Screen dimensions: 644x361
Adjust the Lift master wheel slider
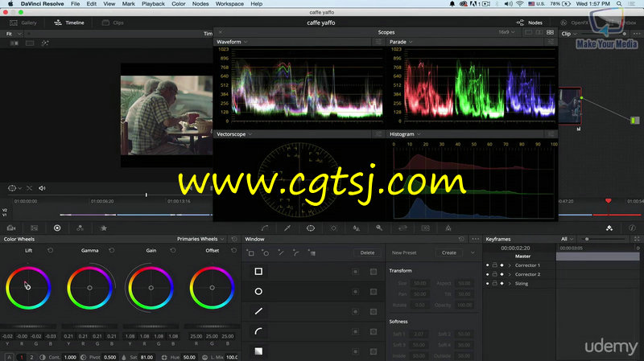click(28, 326)
